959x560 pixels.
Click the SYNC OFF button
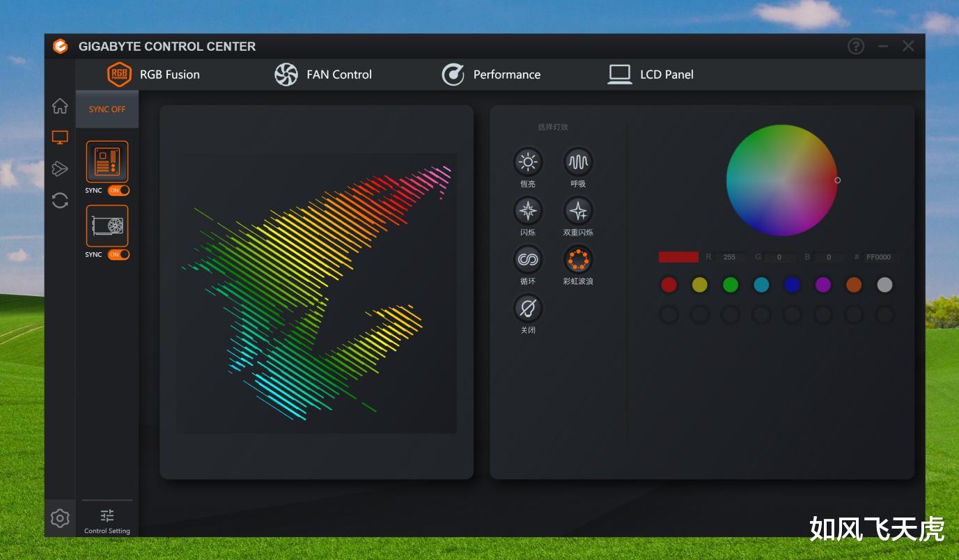pyautogui.click(x=107, y=109)
